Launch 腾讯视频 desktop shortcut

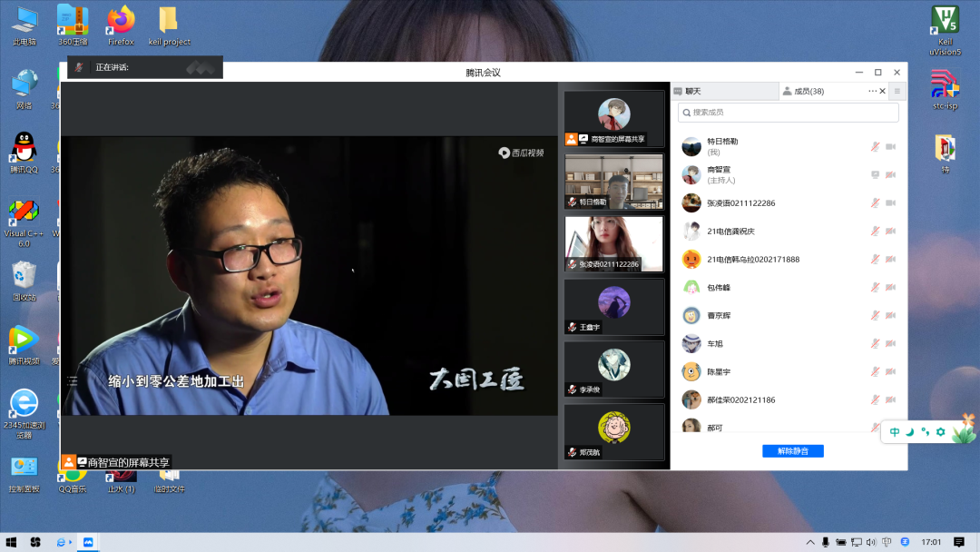click(24, 345)
